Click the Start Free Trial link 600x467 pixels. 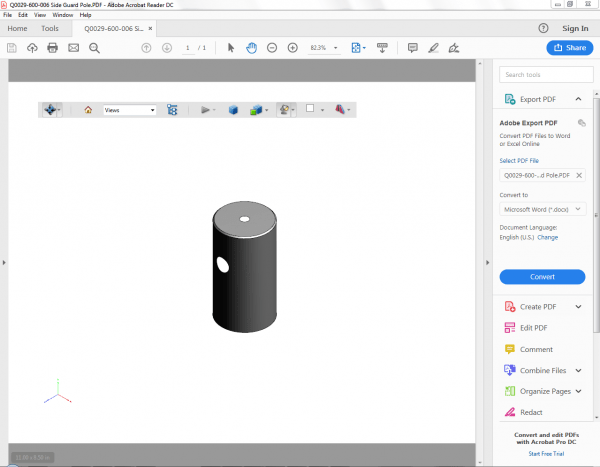pos(546,454)
